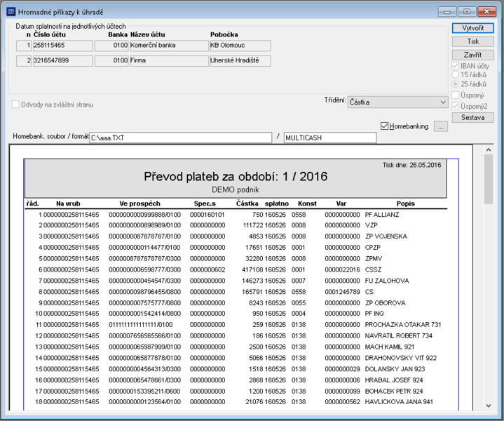
Task: Minimize the Hromadné příkazy window
Action: click(447, 12)
